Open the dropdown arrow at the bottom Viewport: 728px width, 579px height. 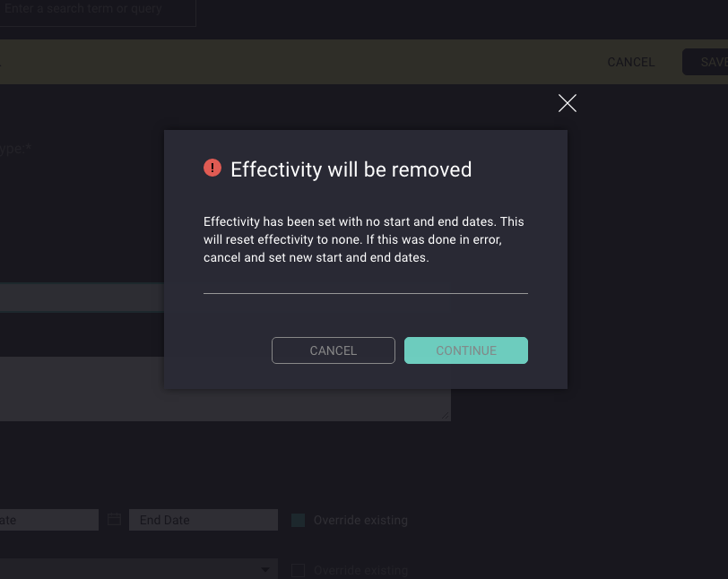265,570
